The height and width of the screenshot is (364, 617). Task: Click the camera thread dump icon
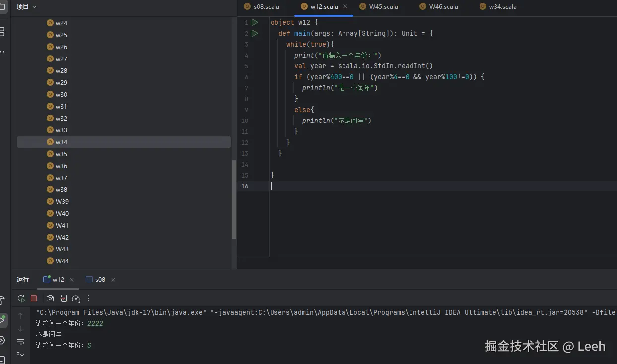pos(50,298)
